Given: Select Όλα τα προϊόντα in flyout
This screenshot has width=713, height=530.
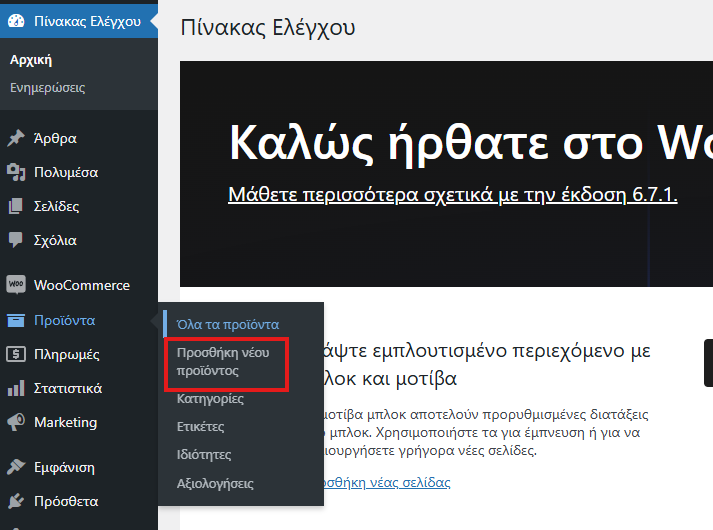Looking at the screenshot, I should (x=228, y=325).
